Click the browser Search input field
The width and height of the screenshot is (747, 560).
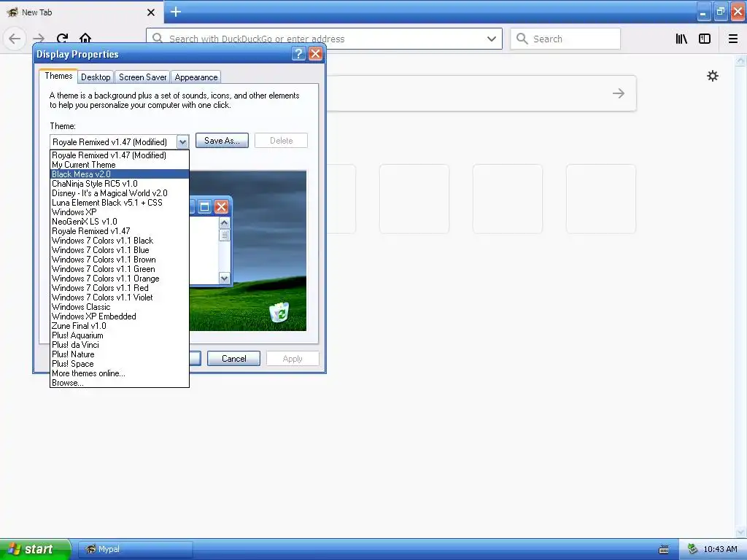coord(565,39)
